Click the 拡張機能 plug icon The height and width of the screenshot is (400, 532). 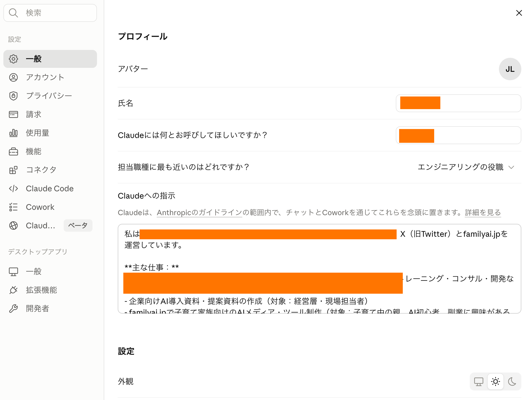tap(13, 290)
